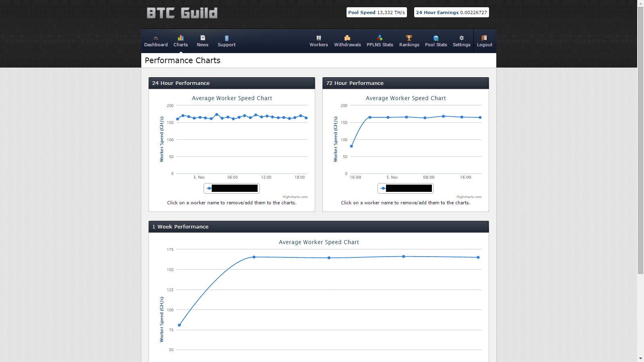
Task: Open the Dashboard icon in navbar
Action: (156, 38)
